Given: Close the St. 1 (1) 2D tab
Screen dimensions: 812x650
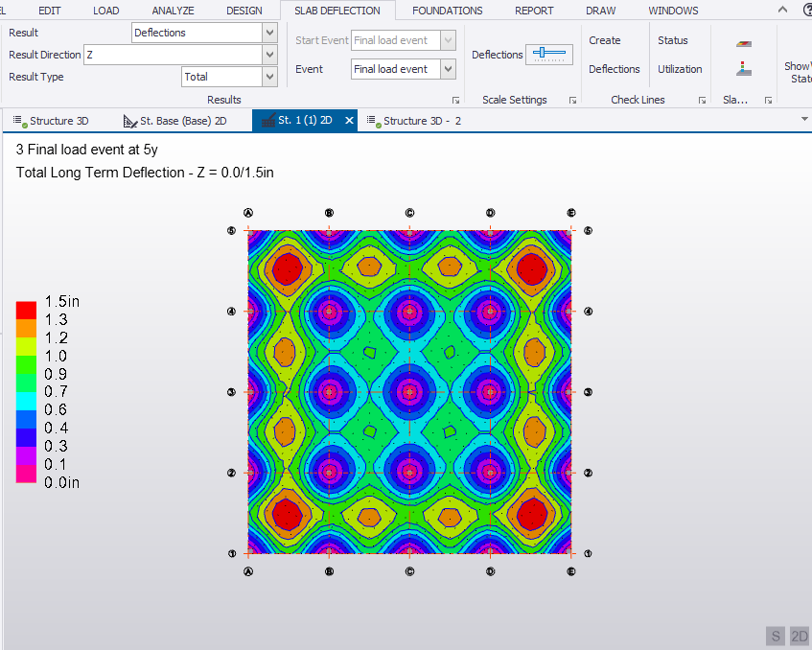Looking at the screenshot, I should point(349,121).
